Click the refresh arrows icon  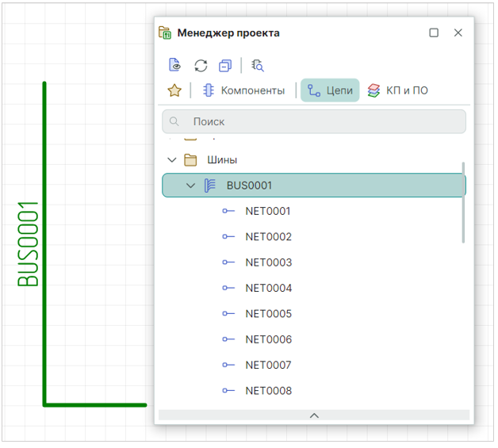201,66
